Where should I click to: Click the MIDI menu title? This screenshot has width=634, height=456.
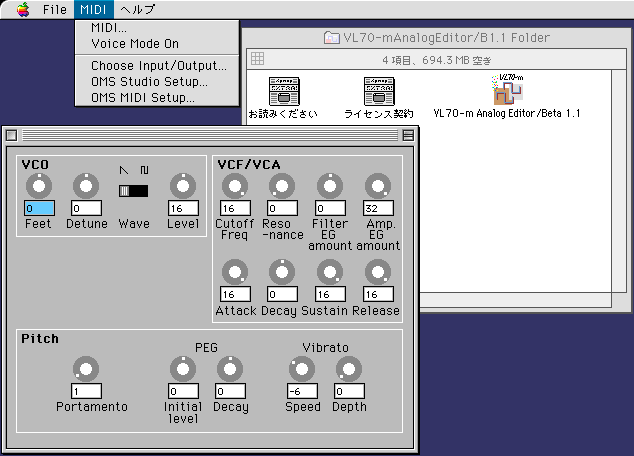tap(93, 9)
